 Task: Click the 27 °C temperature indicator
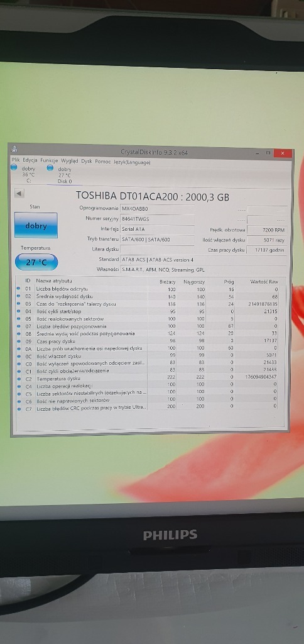[x=36, y=262]
